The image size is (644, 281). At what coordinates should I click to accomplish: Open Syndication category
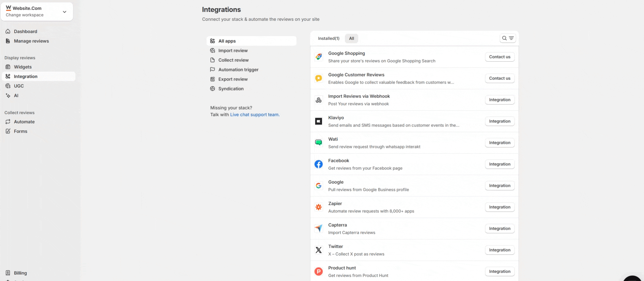click(x=231, y=89)
